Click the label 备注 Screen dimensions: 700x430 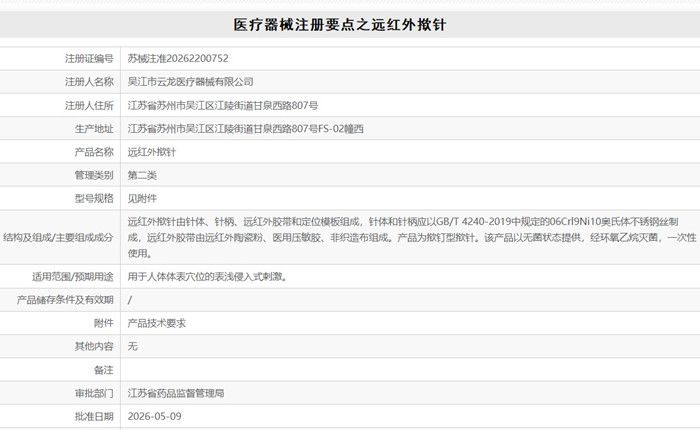[104, 370]
